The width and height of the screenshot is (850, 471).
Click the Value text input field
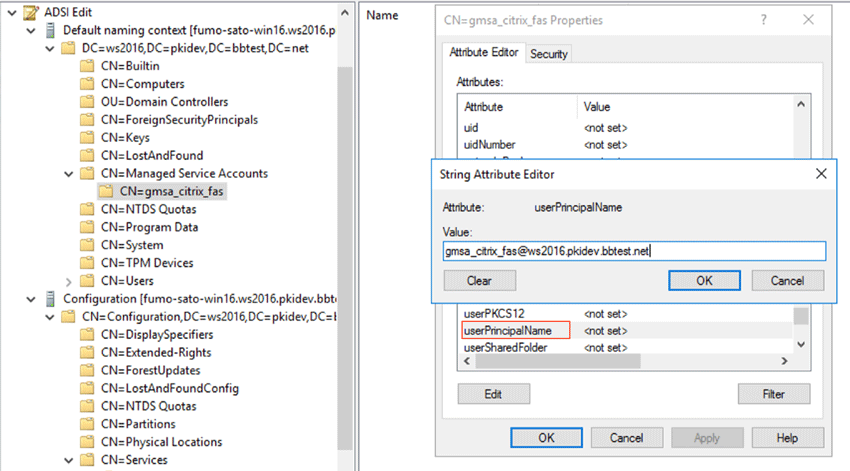[634, 251]
